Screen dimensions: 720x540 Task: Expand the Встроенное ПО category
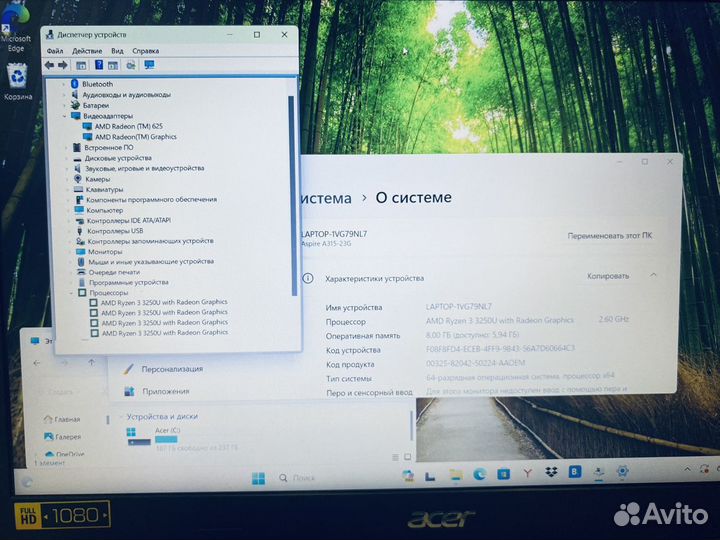click(x=66, y=147)
